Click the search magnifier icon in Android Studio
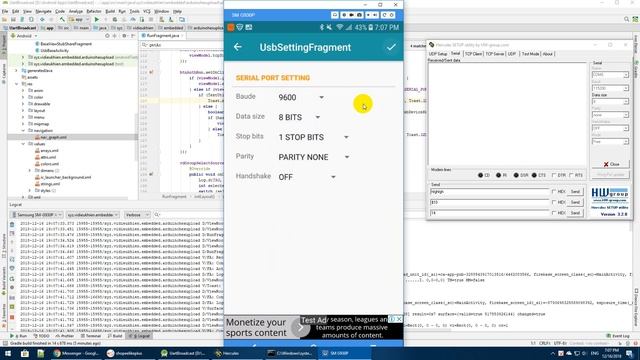Image resolution: width=640 pixels, height=360 pixels. [626, 19]
